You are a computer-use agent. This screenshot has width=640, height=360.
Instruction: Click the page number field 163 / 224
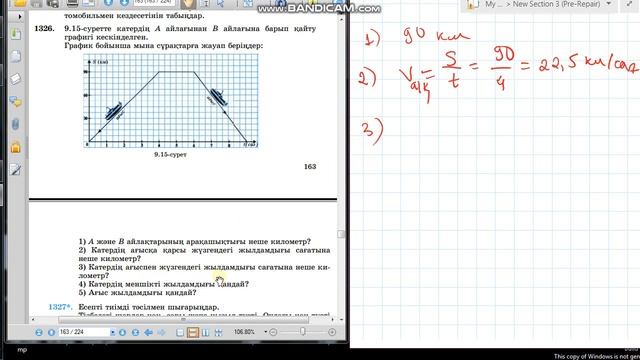pos(84,332)
